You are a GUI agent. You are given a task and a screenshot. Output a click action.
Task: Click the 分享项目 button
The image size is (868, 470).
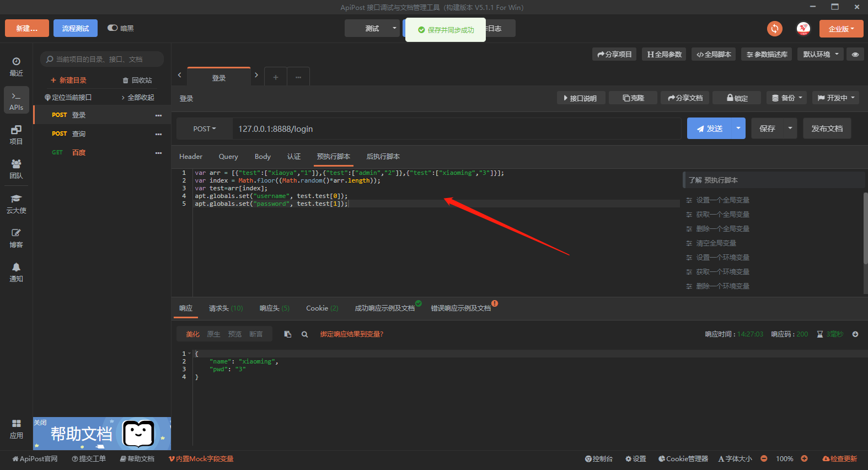(614, 54)
